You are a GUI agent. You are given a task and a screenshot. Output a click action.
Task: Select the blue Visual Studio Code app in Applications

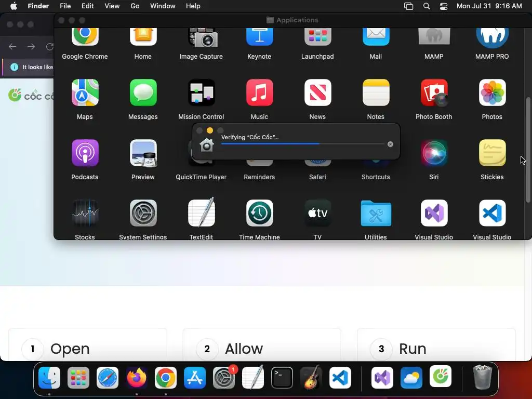(x=492, y=213)
